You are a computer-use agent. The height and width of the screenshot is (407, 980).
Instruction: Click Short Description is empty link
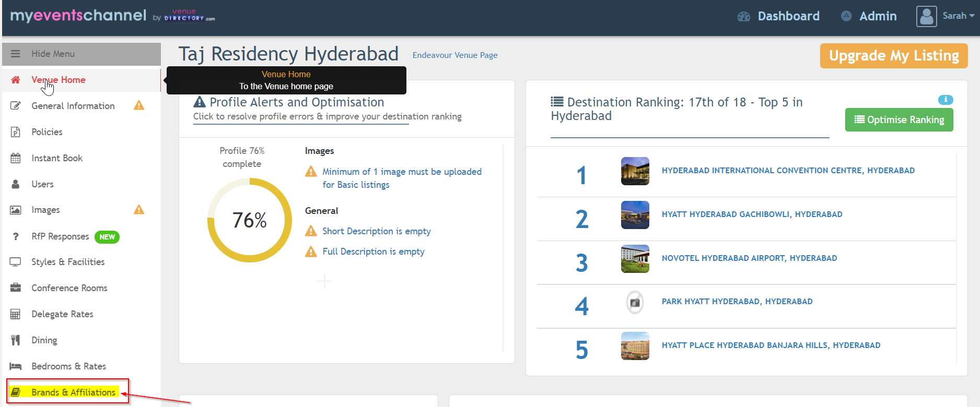(377, 231)
